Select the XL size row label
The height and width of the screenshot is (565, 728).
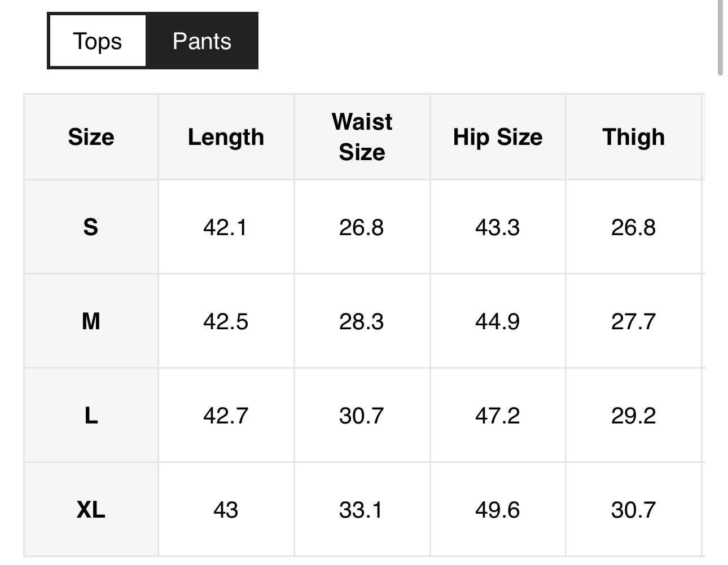pos(91,510)
